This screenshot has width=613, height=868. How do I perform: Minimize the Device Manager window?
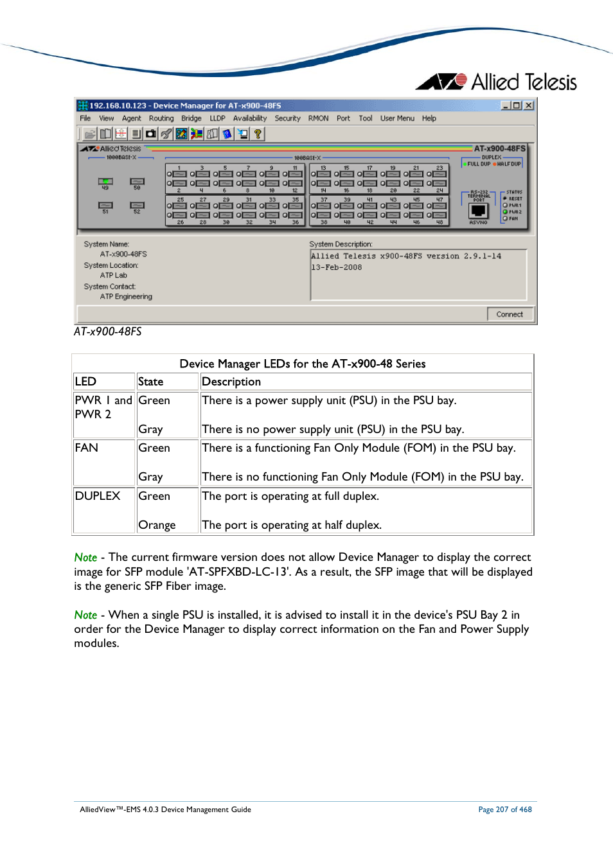pyautogui.click(x=506, y=105)
